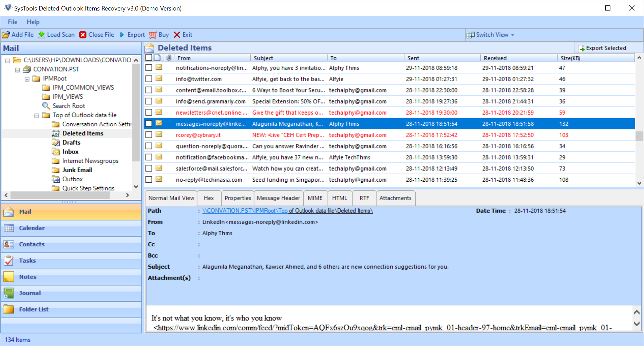The height and width of the screenshot is (346, 644).
Task: Collapse the CONVATION.PST tree node
Action: [17, 69]
